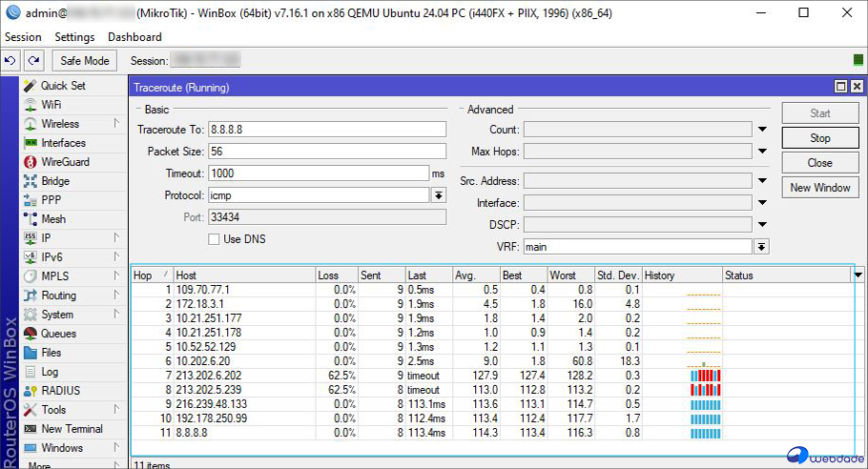
Task: Click the undo arrow icon in toolbar
Action: point(10,60)
